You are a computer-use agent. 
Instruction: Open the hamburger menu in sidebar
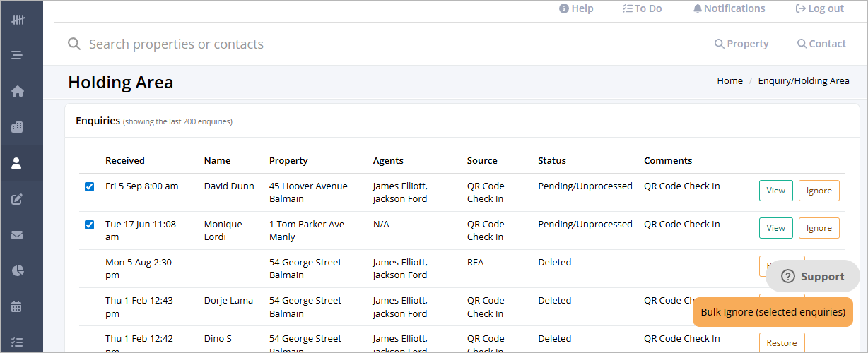(18, 55)
